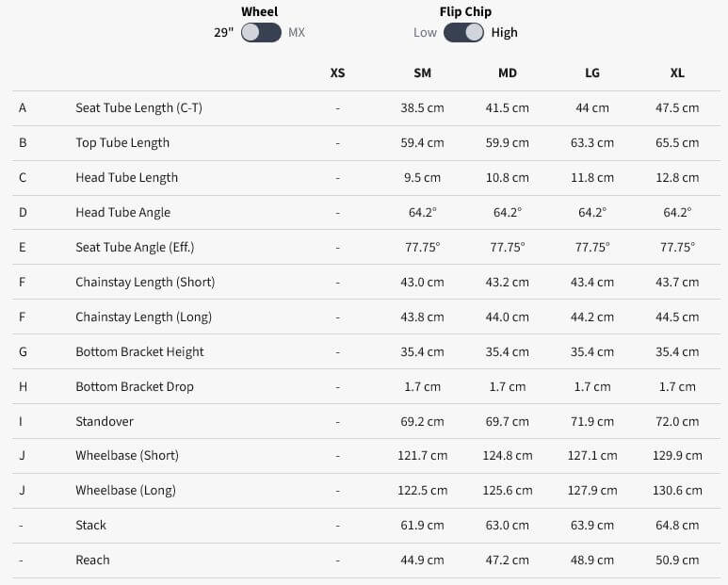728x585 pixels.
Task: Toggle the Wheel size switch
Action: tap(261, 33)
